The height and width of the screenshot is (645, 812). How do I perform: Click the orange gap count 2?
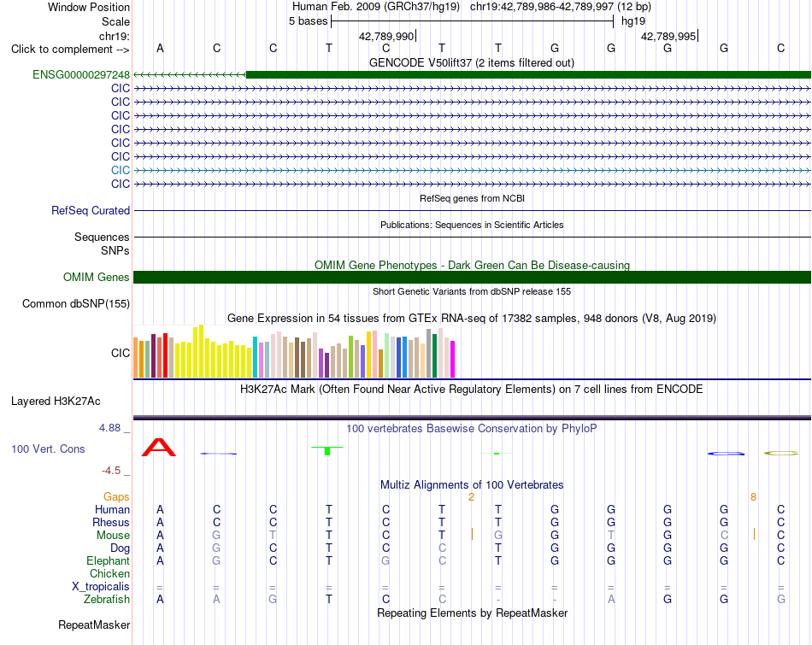[x=471, y=497]
